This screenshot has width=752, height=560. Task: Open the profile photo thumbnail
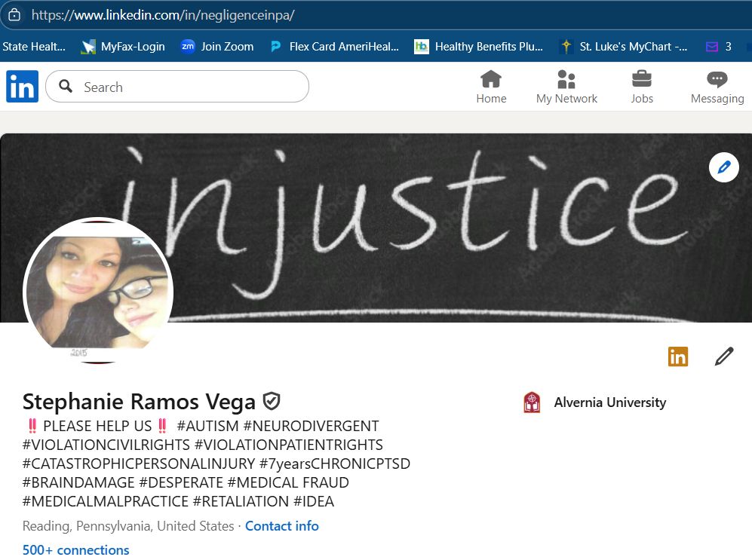coord(98,290)
